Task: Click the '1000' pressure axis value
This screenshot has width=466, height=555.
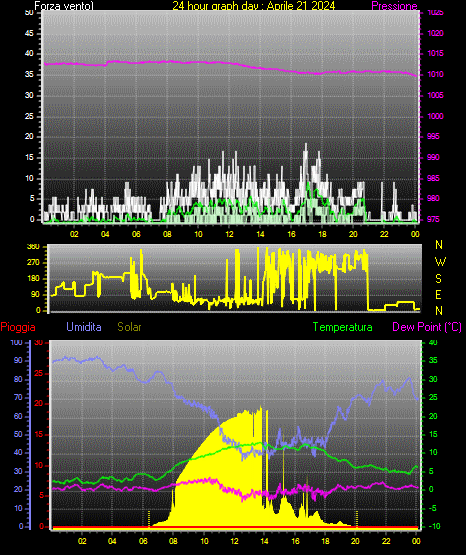Action: click(x=435, y=116)
